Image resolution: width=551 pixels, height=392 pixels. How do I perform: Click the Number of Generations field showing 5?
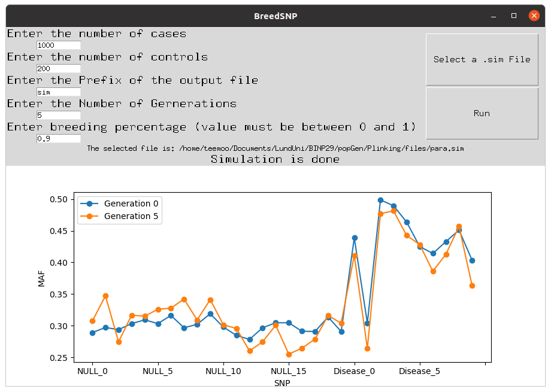tap(58, 115)
